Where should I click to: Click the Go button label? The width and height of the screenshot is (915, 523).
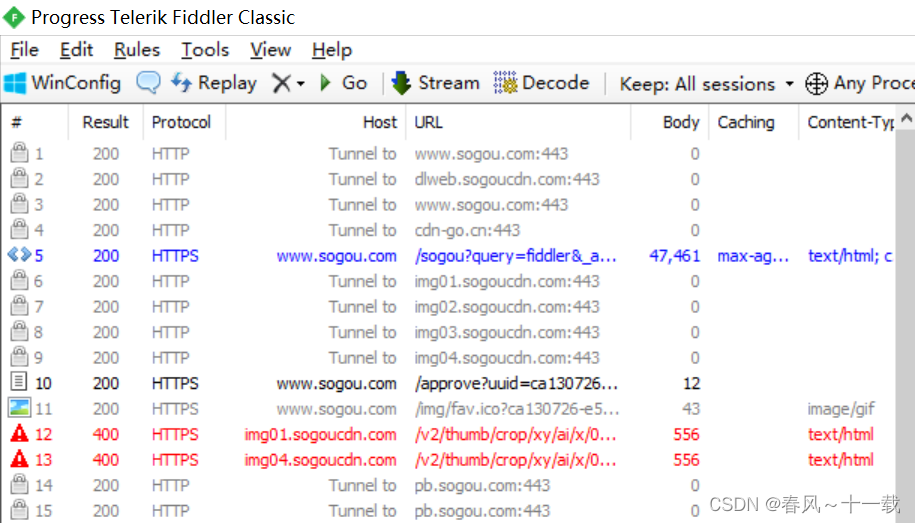(x=354, y=83)
